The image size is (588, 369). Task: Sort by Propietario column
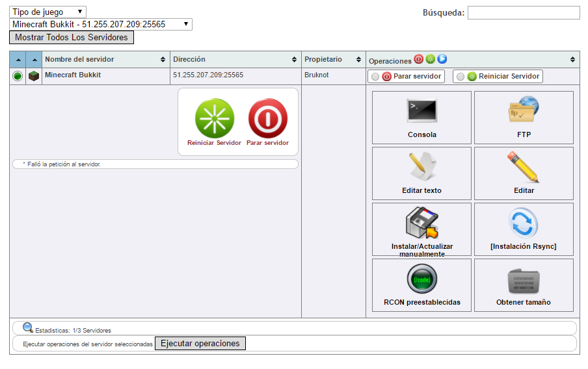tap(334, 59)
